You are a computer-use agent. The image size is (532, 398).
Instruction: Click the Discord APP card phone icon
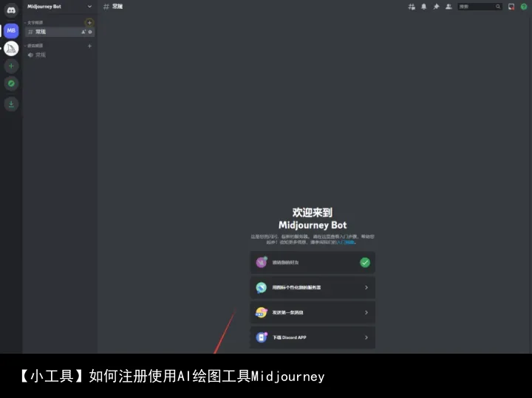click(262, 337)
